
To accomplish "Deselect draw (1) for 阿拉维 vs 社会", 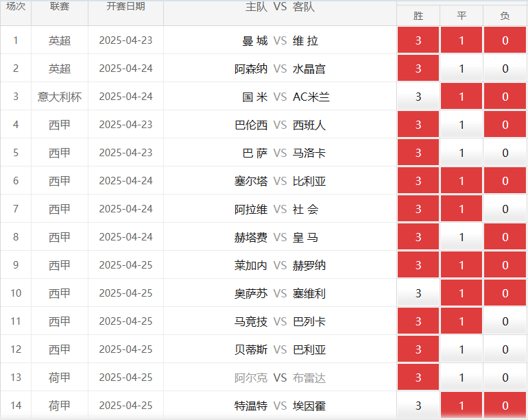I will tap(461, 209).
